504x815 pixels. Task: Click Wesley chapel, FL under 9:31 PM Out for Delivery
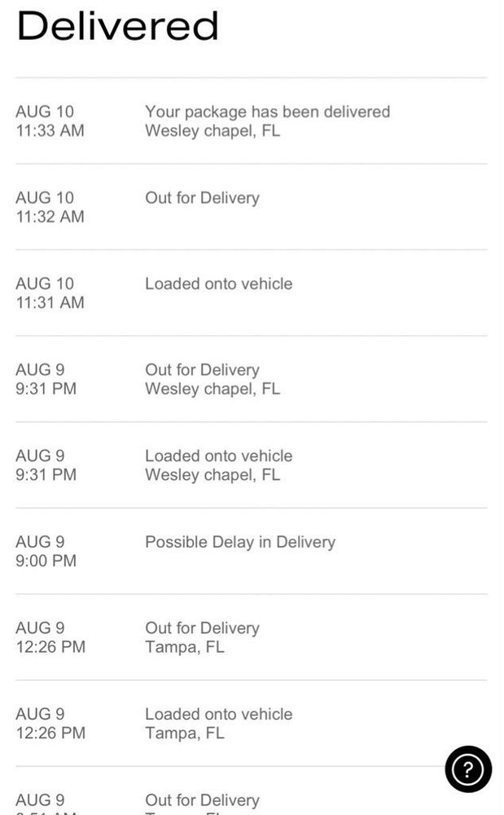212,389
